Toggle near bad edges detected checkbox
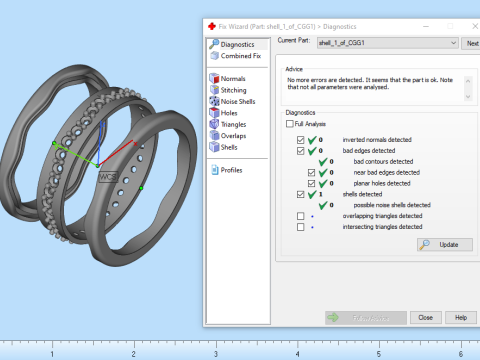The height and width of the screenshot is (360, 480). 311,172
